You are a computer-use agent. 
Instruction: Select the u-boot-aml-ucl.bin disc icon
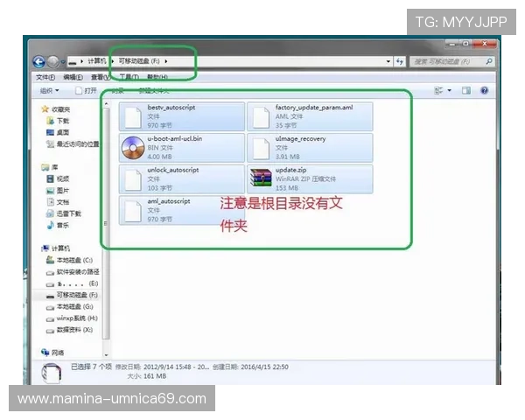tap(133, 148)
